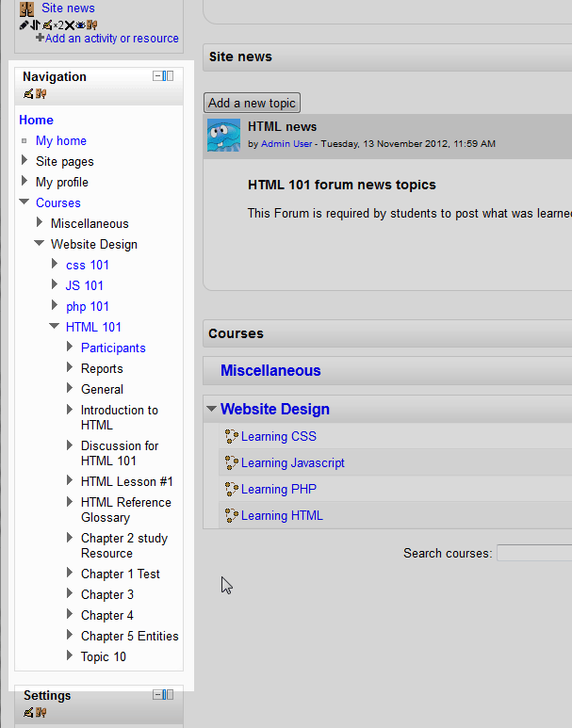Click the plus icon beside Add an activity
Image resolution: width=572 pixels, height=728 pixels.
tap(41, 38)
